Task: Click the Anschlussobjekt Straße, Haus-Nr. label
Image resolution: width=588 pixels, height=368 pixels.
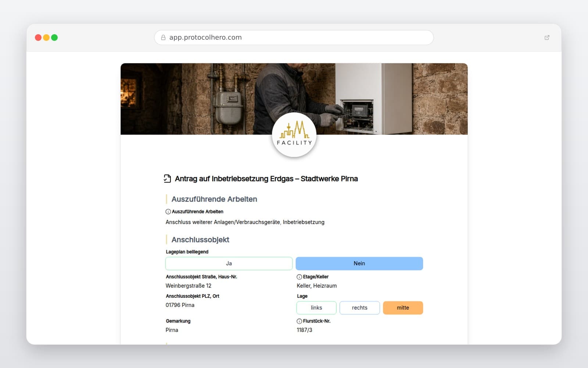Action: coord(201,277)
